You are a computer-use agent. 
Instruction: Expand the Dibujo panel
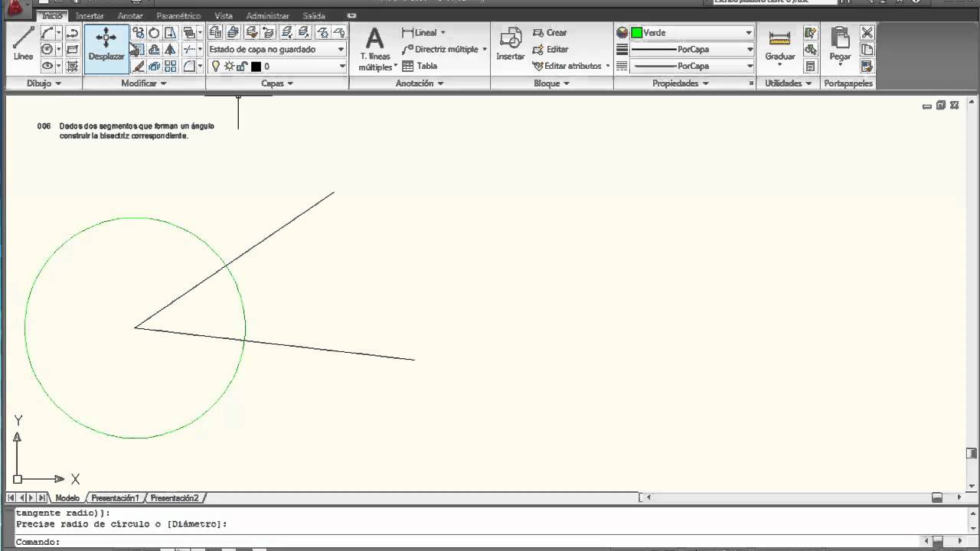point(44,83)
